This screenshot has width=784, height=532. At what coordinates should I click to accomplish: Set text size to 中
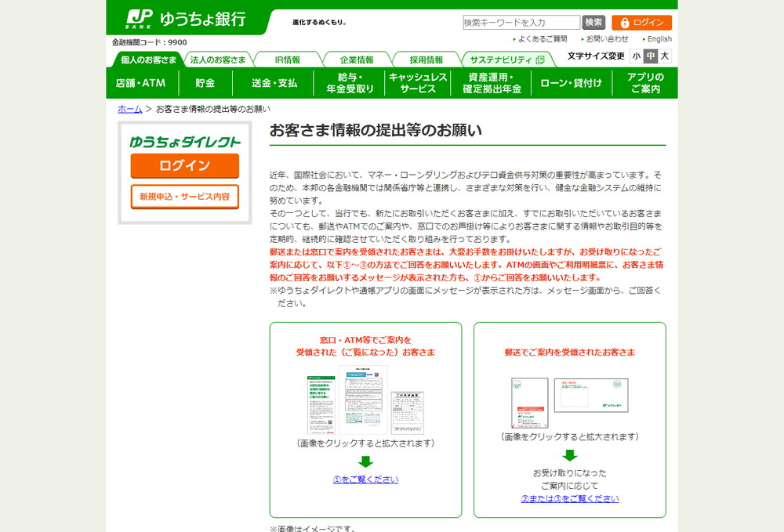650,56
